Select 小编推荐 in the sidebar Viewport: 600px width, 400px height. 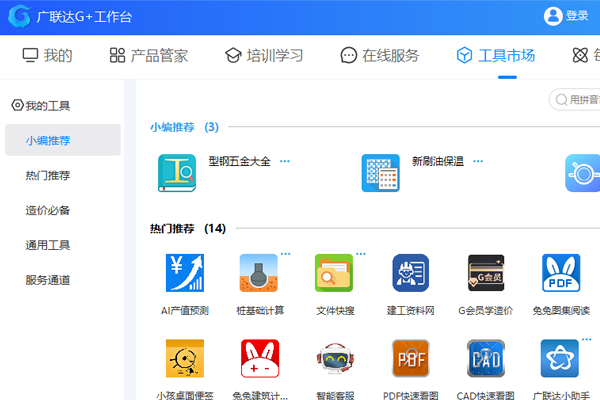pyautogui.click(x=63, y=140)
